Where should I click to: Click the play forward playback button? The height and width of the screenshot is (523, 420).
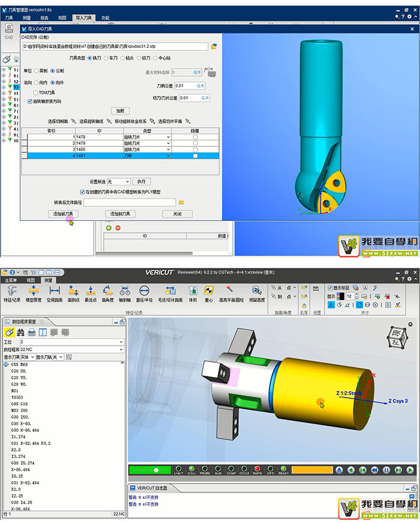tap(410, 470)
